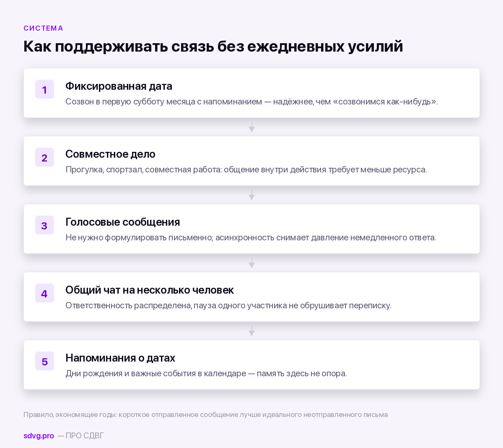Click the sdvg.pro link in footer
The height and width of the screenshot is (448, 503).
pyautogui.click(x=39, y=435)
